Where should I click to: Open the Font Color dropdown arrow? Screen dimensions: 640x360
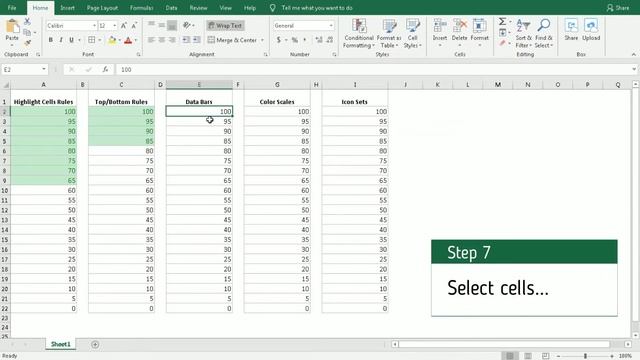pyautogui.click(x=136, y=40)
